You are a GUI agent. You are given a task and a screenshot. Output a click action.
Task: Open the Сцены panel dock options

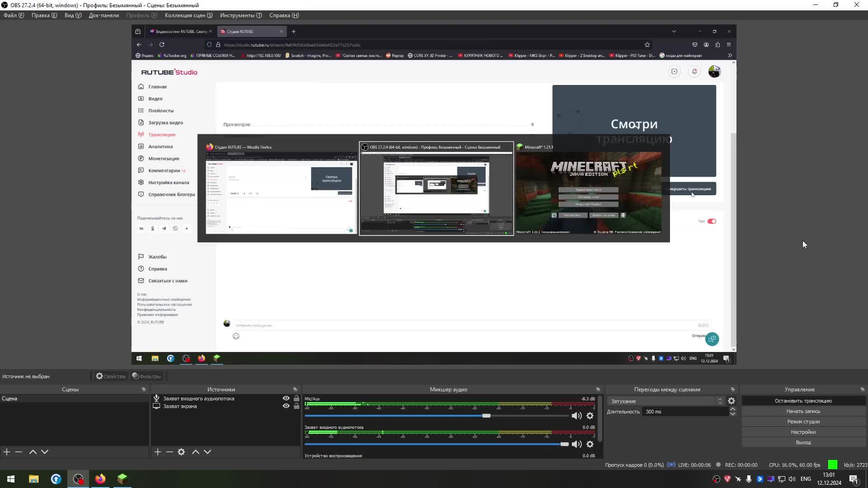point(144,389)
